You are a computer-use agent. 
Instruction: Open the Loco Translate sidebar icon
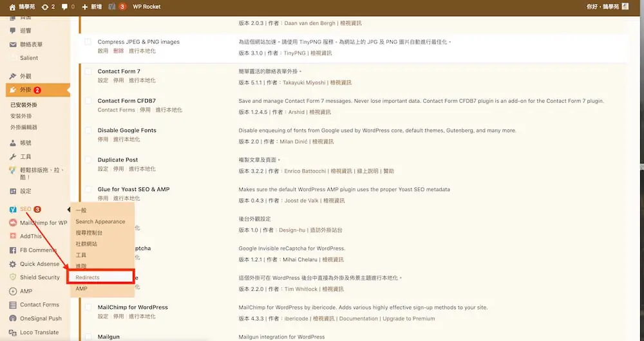click(13, 333)
